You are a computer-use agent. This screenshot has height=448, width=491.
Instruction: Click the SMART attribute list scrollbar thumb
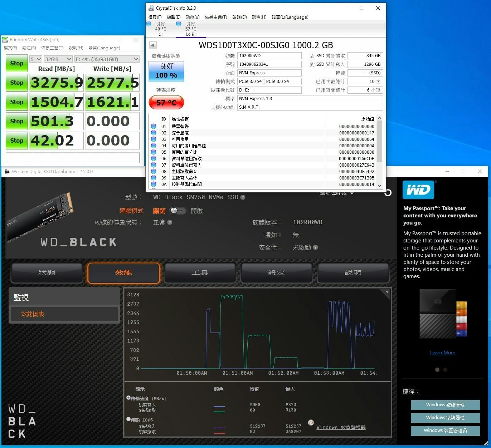pos(380,141)
